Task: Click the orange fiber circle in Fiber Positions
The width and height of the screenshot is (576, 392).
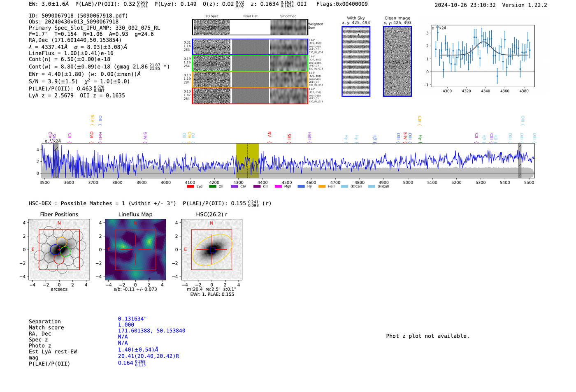Action: click(x=62, y=241)
